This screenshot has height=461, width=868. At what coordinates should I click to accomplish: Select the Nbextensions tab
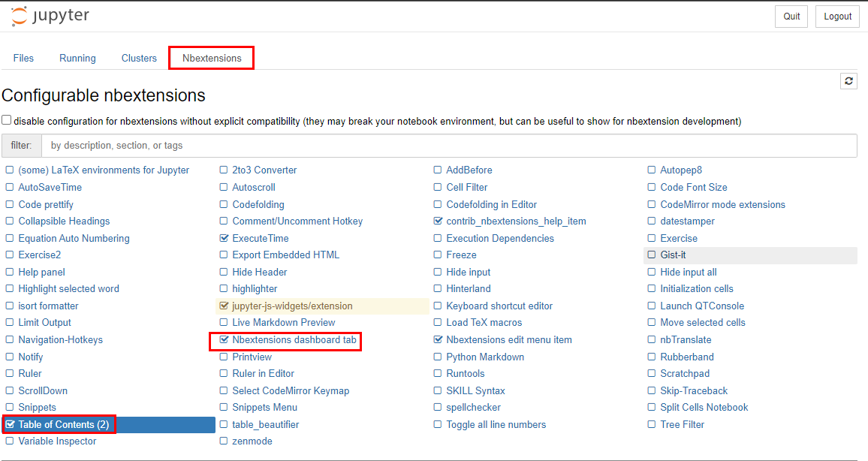(212, 58)
